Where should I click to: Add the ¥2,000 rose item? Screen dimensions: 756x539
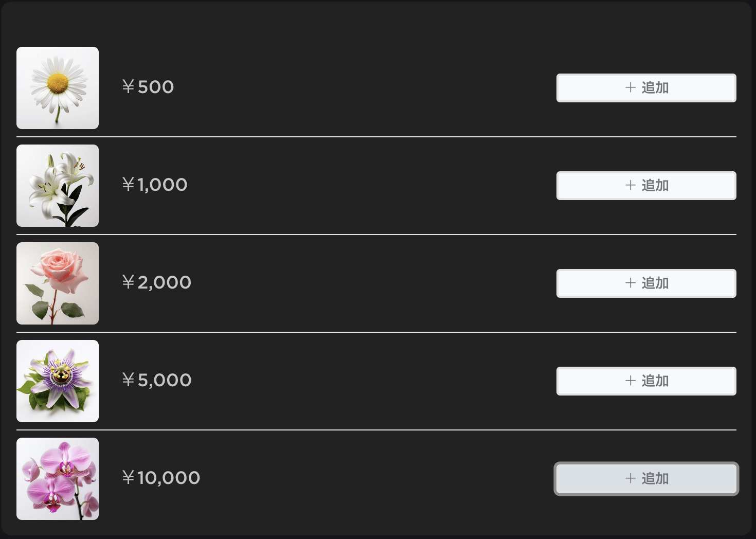[x=646, y=283]
